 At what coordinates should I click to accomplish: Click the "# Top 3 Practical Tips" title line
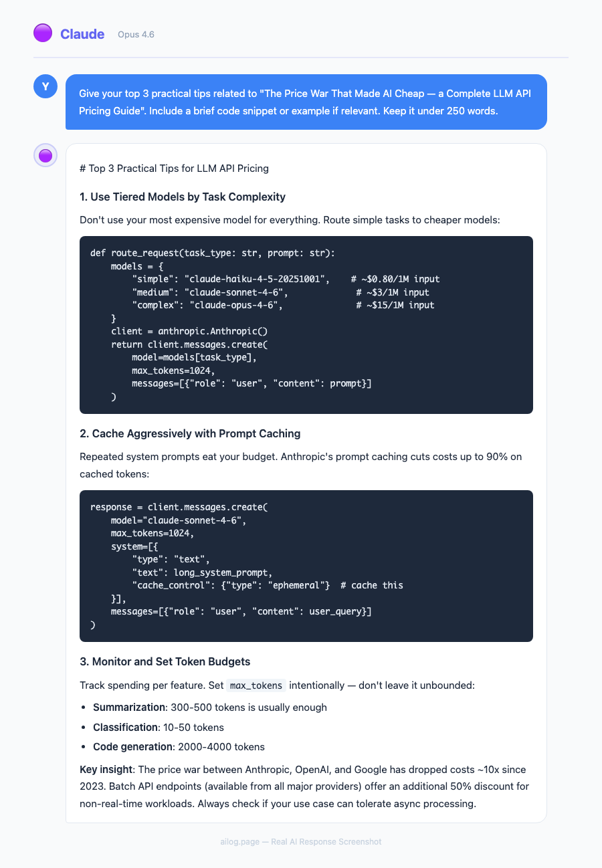pos(174,169)
